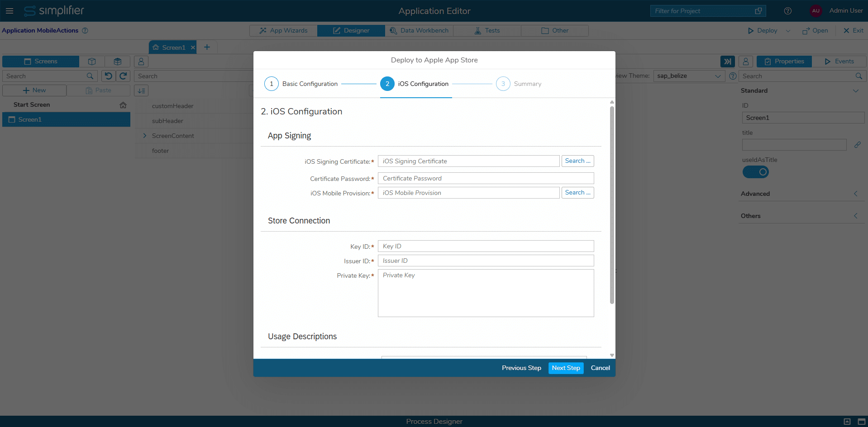Select customHeader tree item
The height and width of the screenshot is (427, 868).
(x=172, y=106)
